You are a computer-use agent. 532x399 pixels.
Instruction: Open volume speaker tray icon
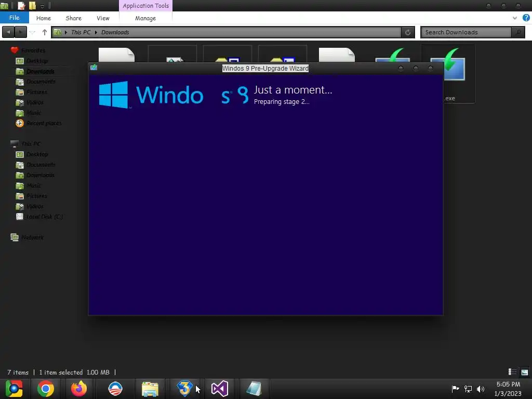pyautogui.click(x=481, y=389)
